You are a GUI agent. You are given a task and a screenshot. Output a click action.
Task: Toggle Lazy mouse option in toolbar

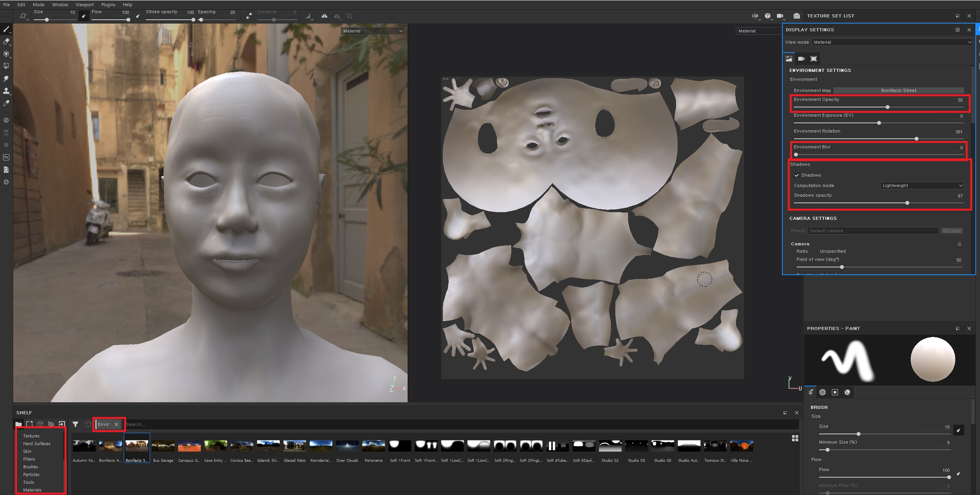[x=249, y=16]
